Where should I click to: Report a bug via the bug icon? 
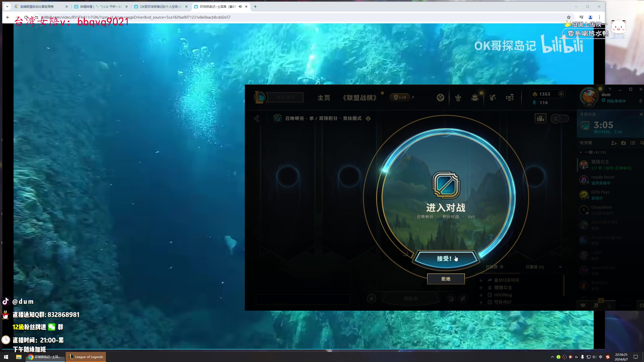pyautogui.click(x=641, y=306)
